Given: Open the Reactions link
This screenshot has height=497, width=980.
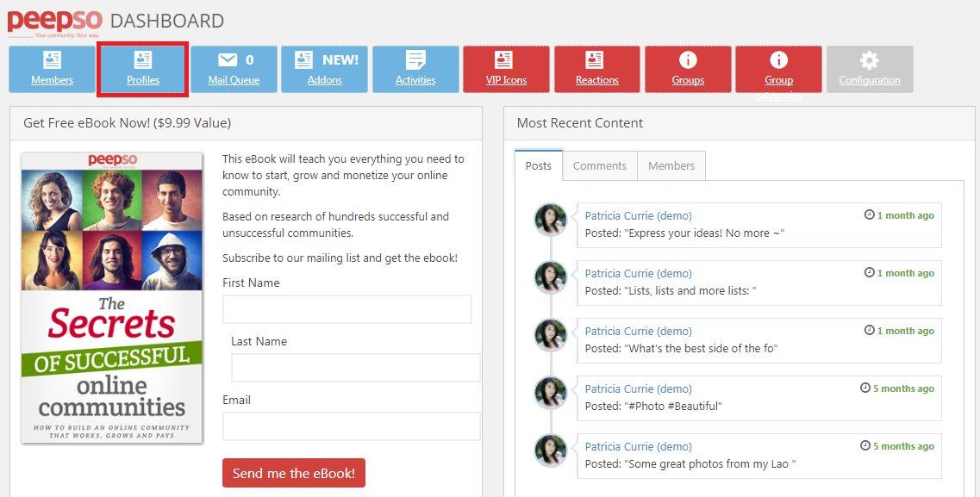Looking at the screenshot, I should pyautogui.click(x=596, y=80).
